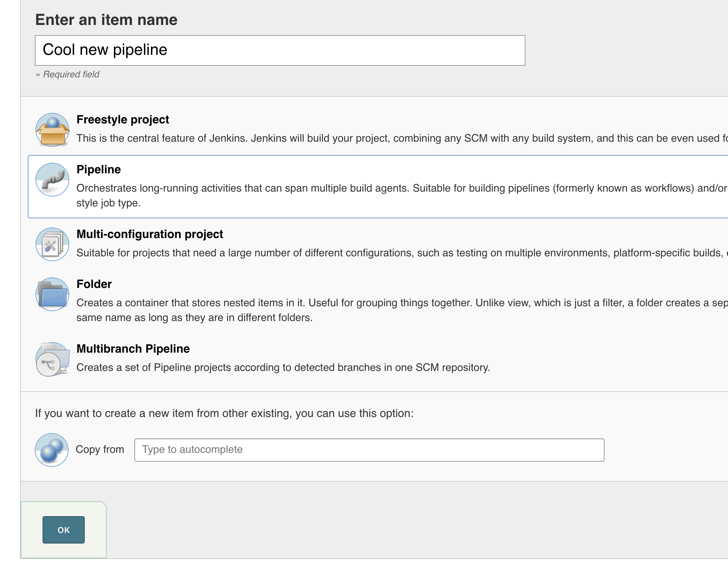
Task: Click the Copy from spheres icon
Action: (x=52, y=450)
